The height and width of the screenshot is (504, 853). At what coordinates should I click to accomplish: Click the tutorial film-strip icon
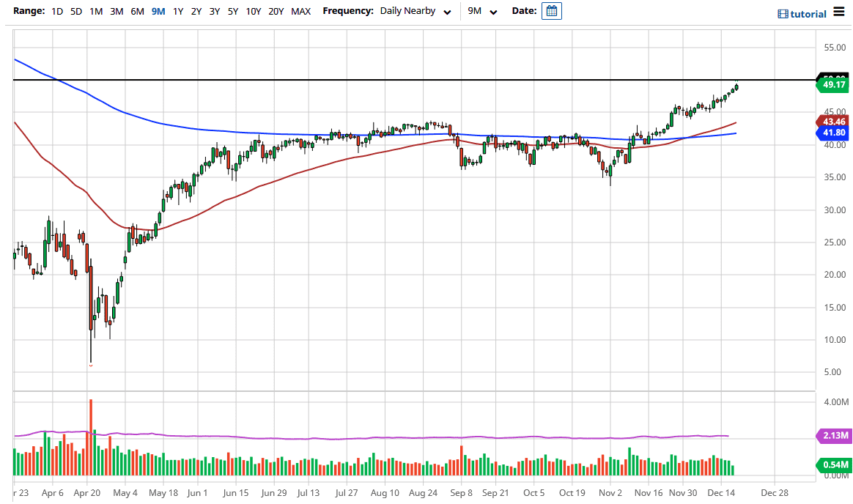pos(784,12)
